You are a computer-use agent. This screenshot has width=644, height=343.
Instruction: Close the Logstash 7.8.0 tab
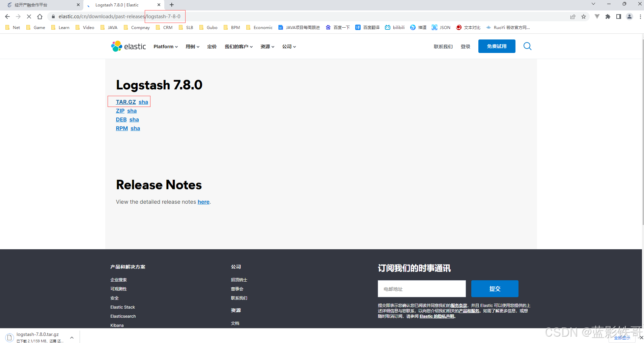tap(159, 5)
